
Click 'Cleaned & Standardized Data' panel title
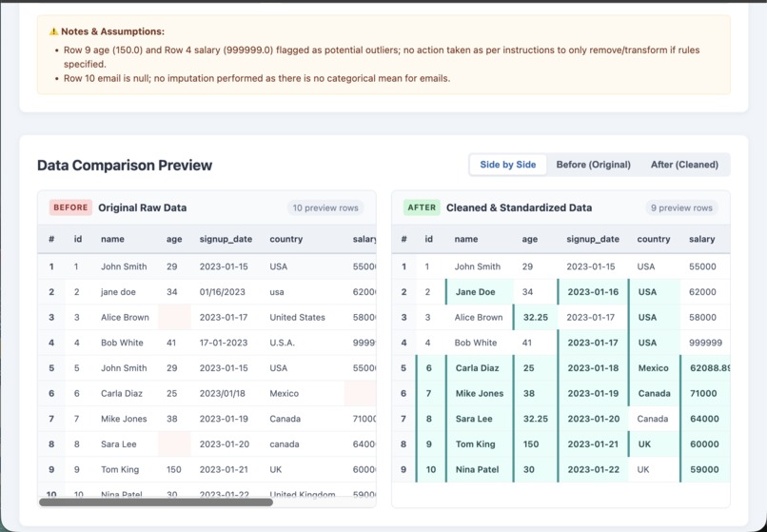click(x=519, y=207)
